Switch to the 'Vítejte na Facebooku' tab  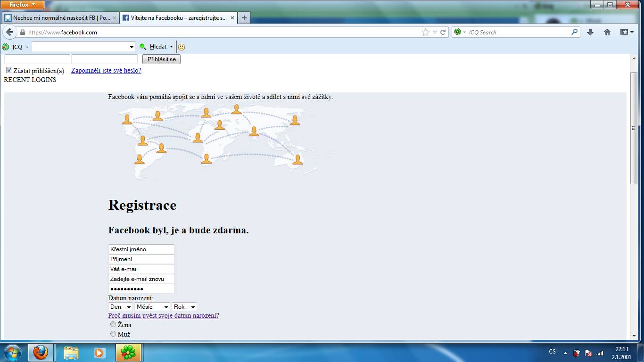pyautogui.click(x=179, y=18)
